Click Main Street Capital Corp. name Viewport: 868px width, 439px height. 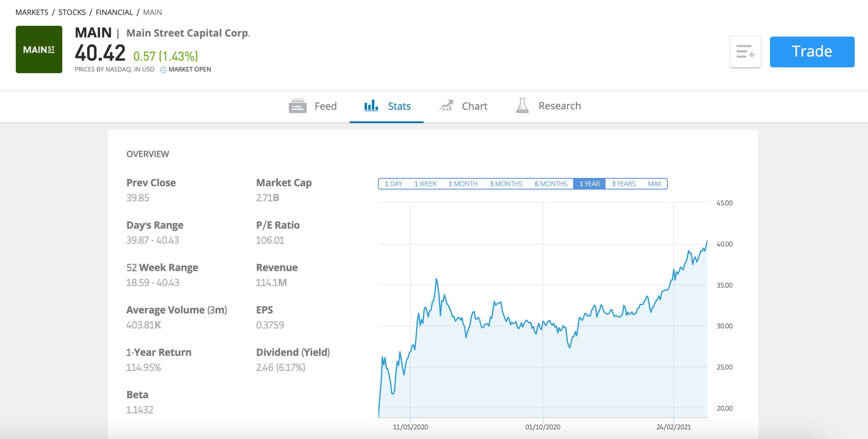[188, 33]
